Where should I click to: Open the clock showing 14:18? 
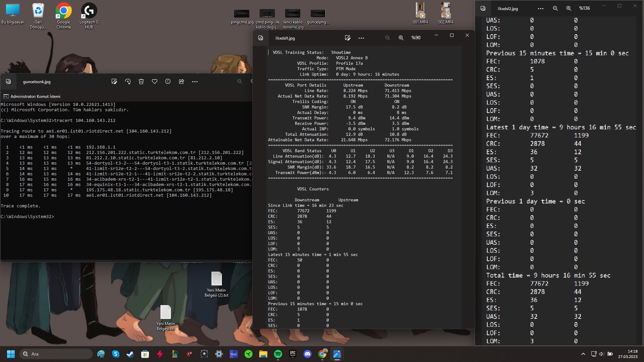coord(628,354)
